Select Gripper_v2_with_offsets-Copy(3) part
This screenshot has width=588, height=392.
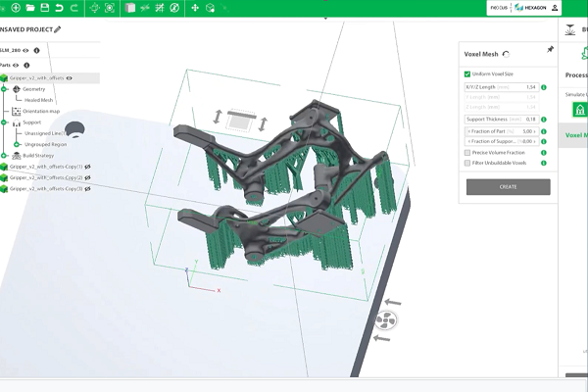tap(46, 189)
